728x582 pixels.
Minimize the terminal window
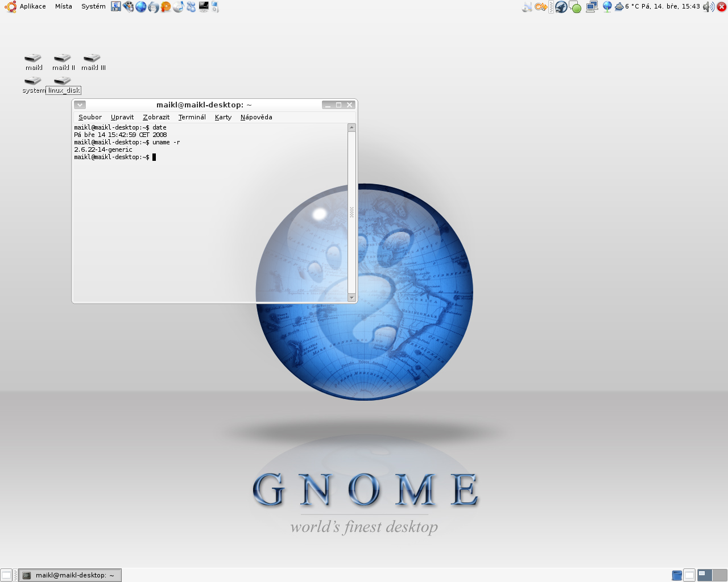click(328, 105)
